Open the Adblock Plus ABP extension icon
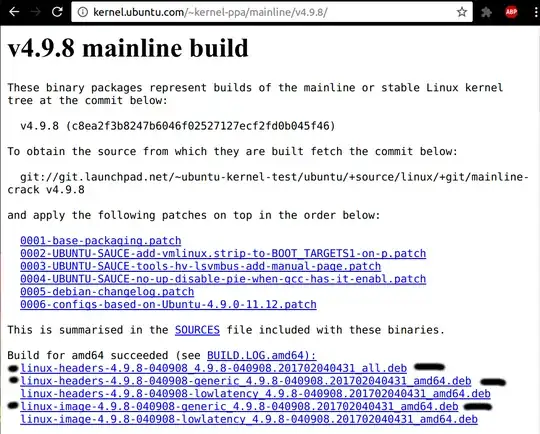This screenshot has height=434, width=540. click(x=511, y=12)
